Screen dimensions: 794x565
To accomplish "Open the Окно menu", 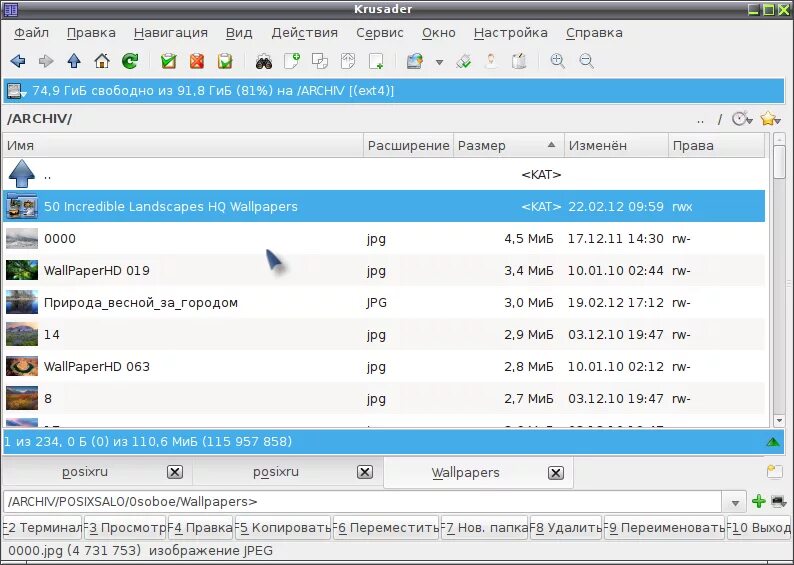I will 439,33.
